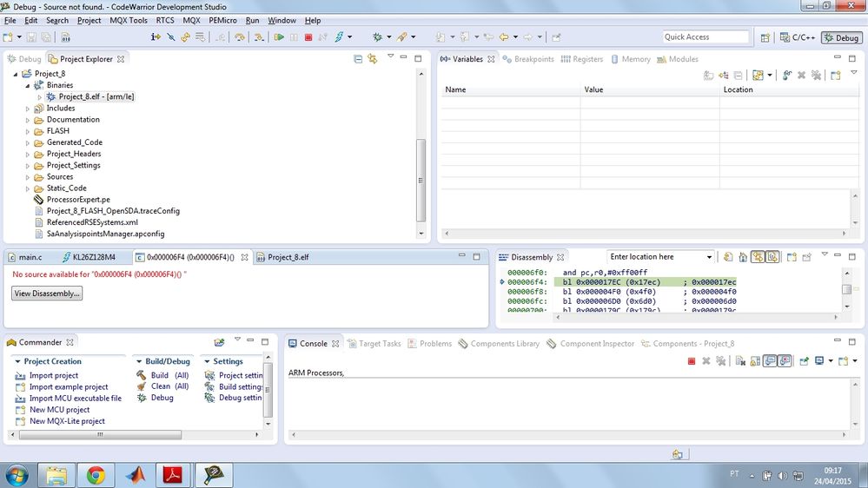This screenshot has height=488, width=868.
Task: Switch to the Breakpoints tab
Action: point(528,59)
